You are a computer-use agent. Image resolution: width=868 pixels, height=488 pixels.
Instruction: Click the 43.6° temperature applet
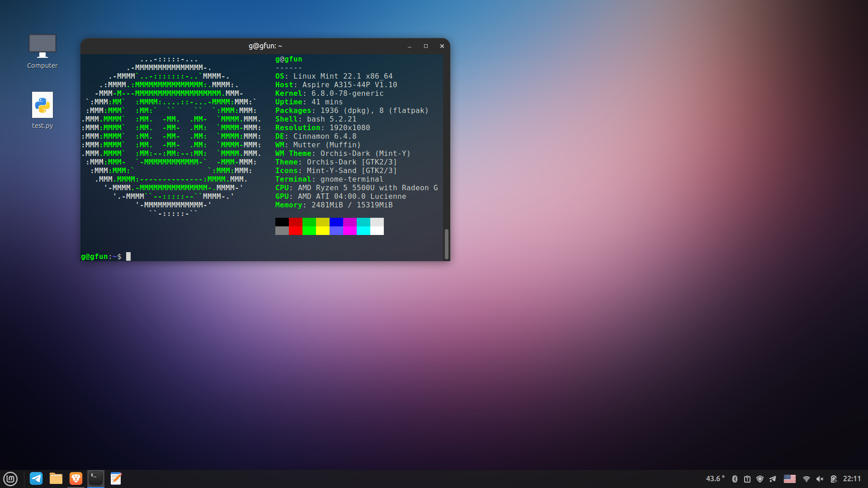[x=715, y=479]
